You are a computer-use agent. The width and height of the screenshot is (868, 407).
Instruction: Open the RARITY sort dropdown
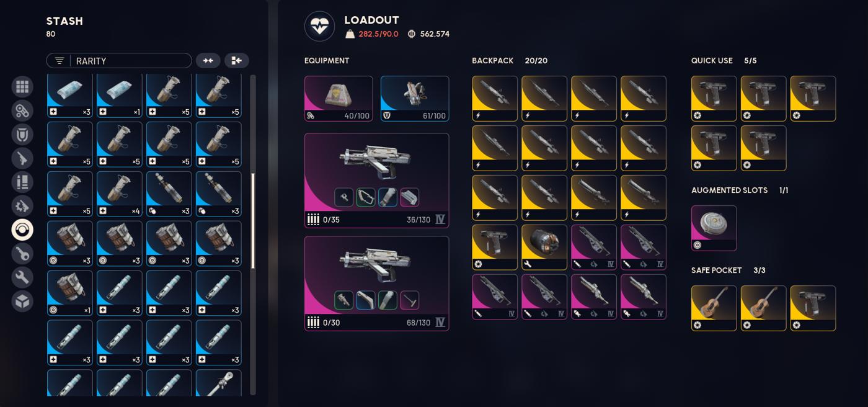click(x=119, y=61)
